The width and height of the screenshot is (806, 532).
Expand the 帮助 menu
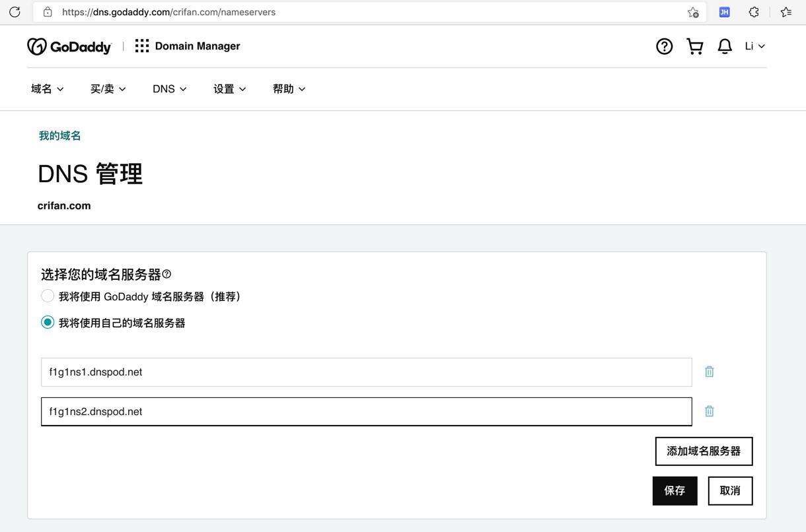tap(289, 88)
